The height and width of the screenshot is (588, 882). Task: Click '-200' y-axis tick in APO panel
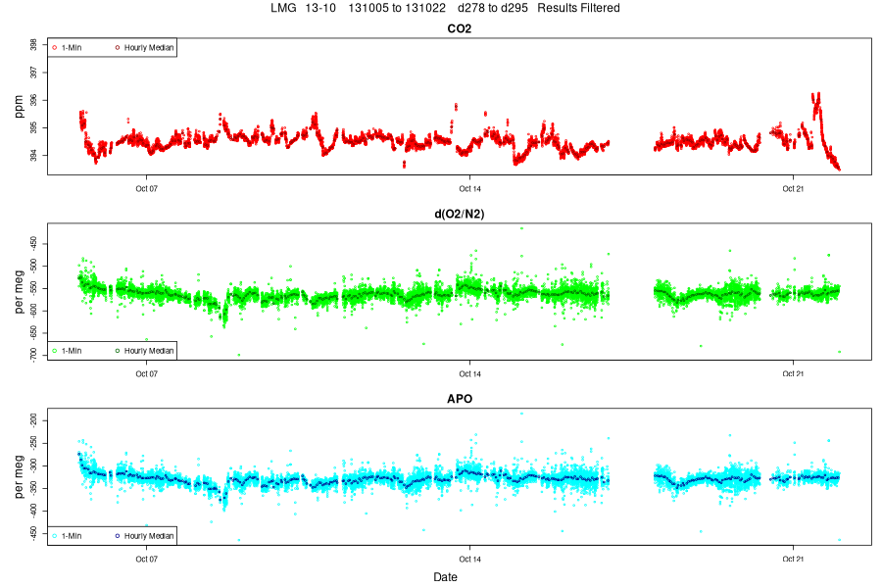[33, 419]
